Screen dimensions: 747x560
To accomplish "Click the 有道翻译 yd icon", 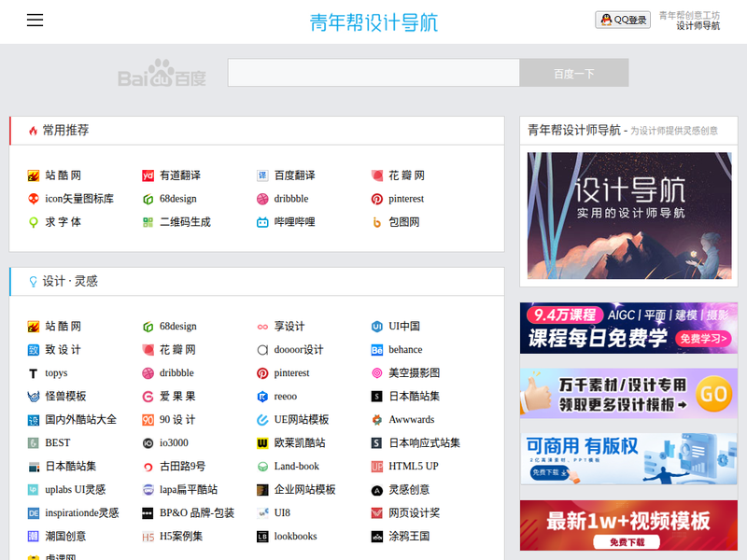I will tap(148, 175).
